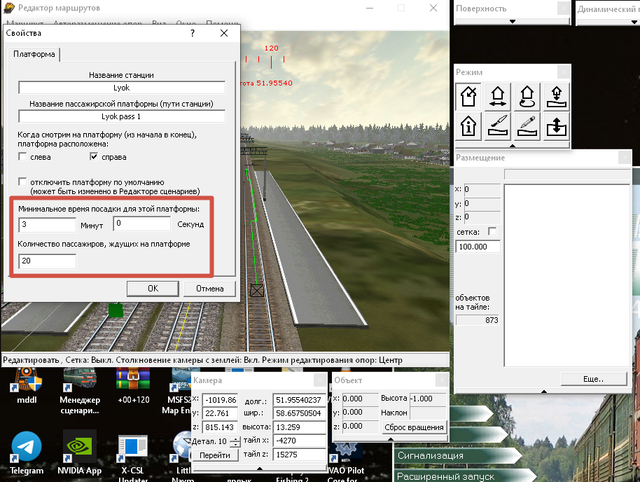640x482 pixels.
Task: Minimize the Редактор маршрутов window
Action: [x=370, y=8]
